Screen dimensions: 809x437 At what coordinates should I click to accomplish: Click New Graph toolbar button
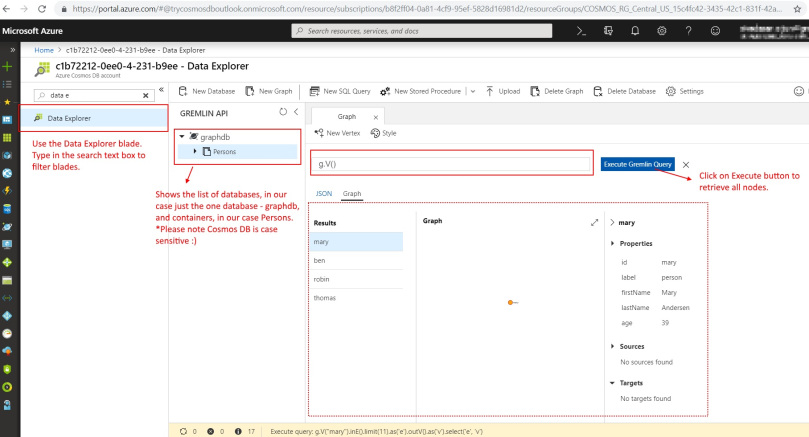[269, 91]
